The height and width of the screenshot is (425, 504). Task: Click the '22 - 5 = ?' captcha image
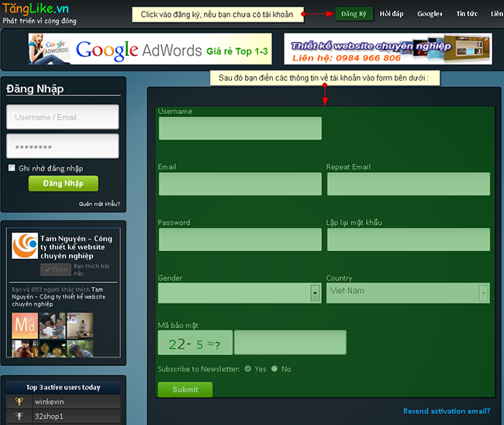(195, 343)
